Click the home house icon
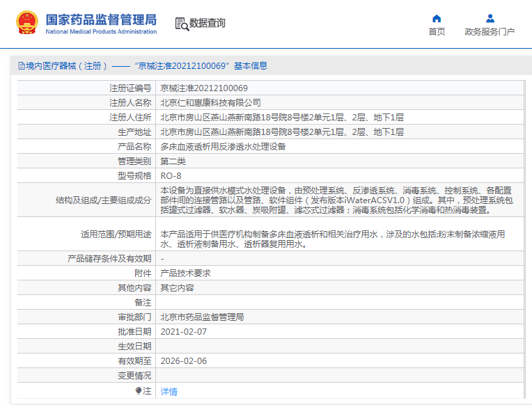 click(x=437, y=18)
